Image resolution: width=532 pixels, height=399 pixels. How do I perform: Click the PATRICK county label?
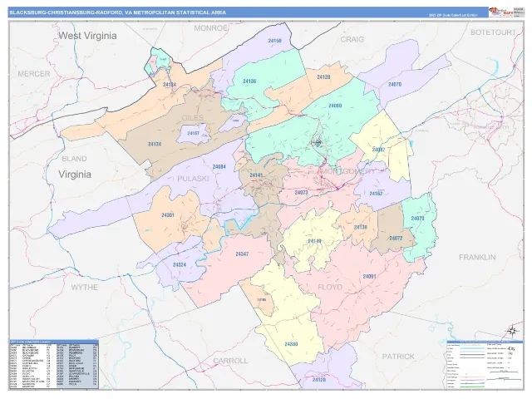point(398,357)
